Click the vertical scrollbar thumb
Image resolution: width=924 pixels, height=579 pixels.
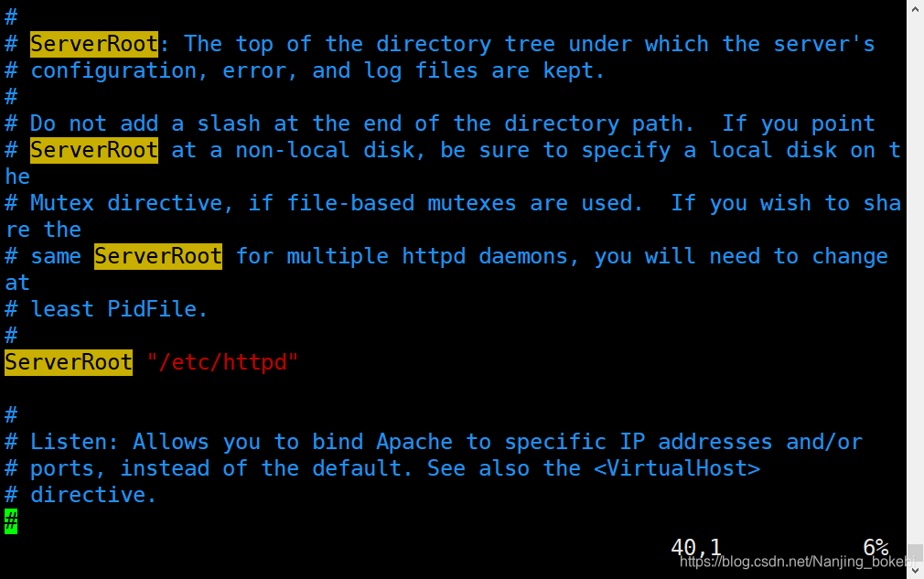(915, 553)
